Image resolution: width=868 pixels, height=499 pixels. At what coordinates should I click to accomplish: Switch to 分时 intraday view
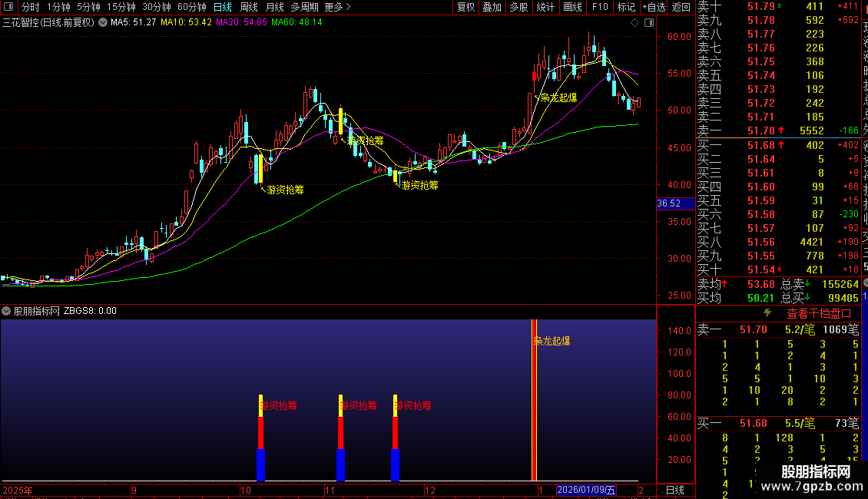[31, 7]
